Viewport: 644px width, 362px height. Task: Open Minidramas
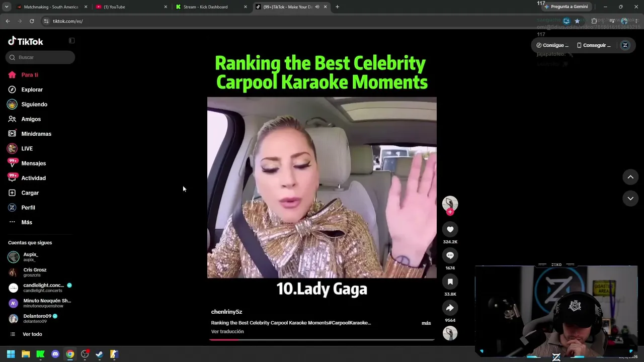[x=36, y=134]
